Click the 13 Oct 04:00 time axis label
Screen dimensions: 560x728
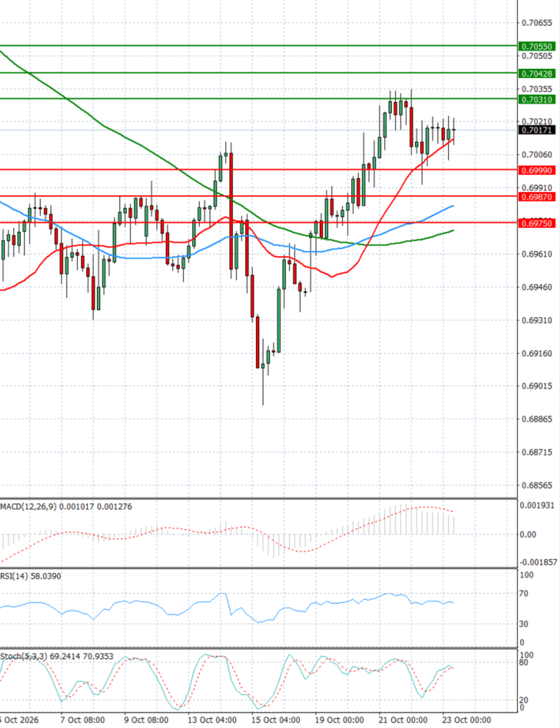212,720
